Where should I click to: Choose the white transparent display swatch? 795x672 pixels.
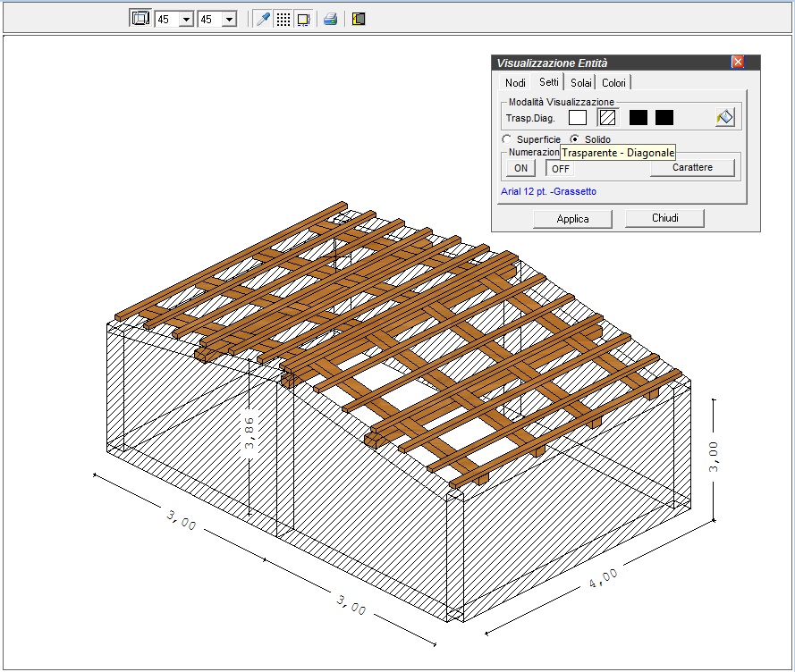578,118
